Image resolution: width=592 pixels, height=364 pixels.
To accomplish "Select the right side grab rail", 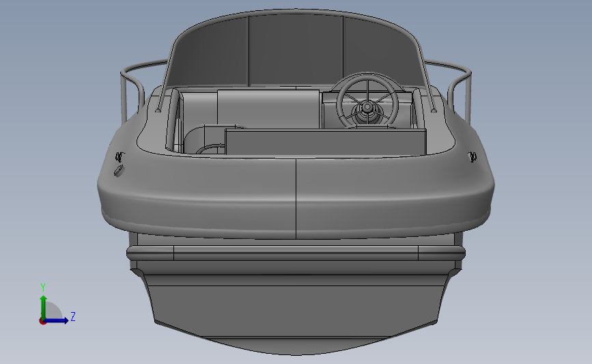I will click(x=450, y=87).
